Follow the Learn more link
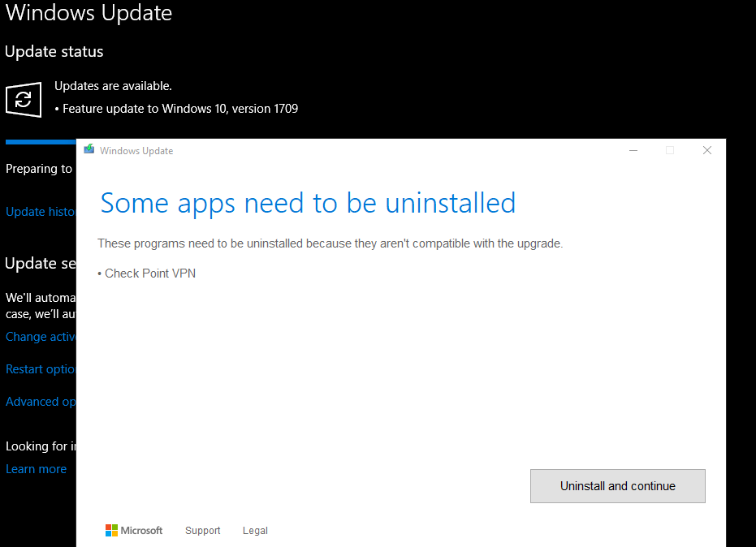 36,469
